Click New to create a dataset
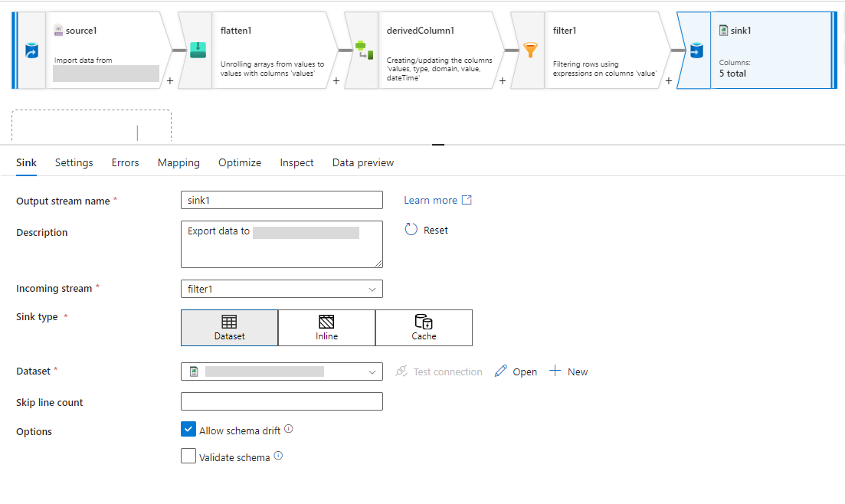Image resolution: width=845 pixels, height=504 pixels. (x=568, y=371)
